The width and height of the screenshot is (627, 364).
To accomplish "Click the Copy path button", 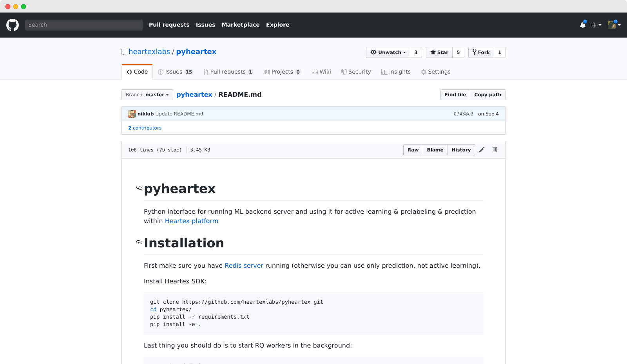I will [x=488, y=95].
